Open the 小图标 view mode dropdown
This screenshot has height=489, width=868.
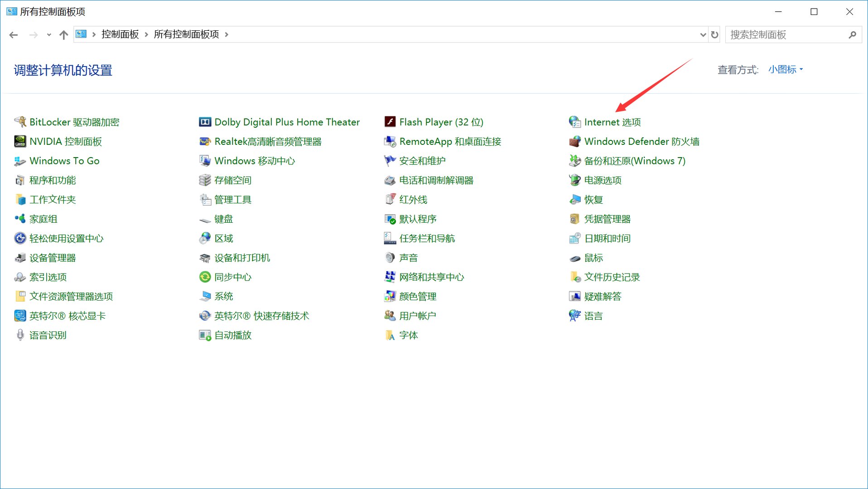point(785,70)
